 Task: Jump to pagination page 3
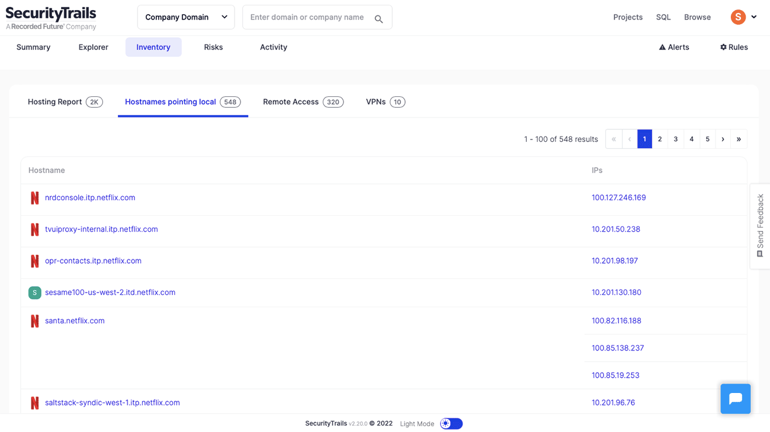(x=676, y=139)
